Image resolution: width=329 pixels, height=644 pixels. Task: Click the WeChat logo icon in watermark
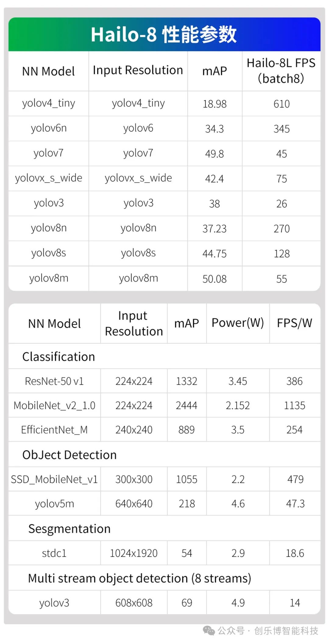click(209, 630)
